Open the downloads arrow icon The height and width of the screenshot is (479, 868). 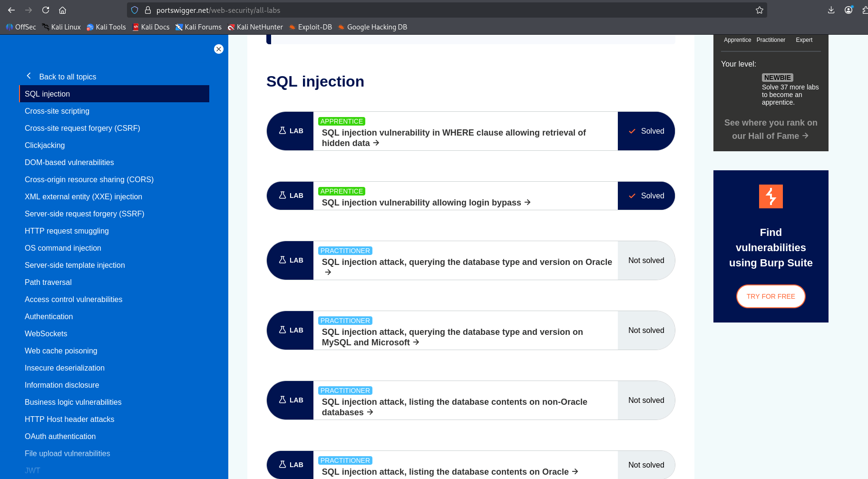click(x=831, y=10)
